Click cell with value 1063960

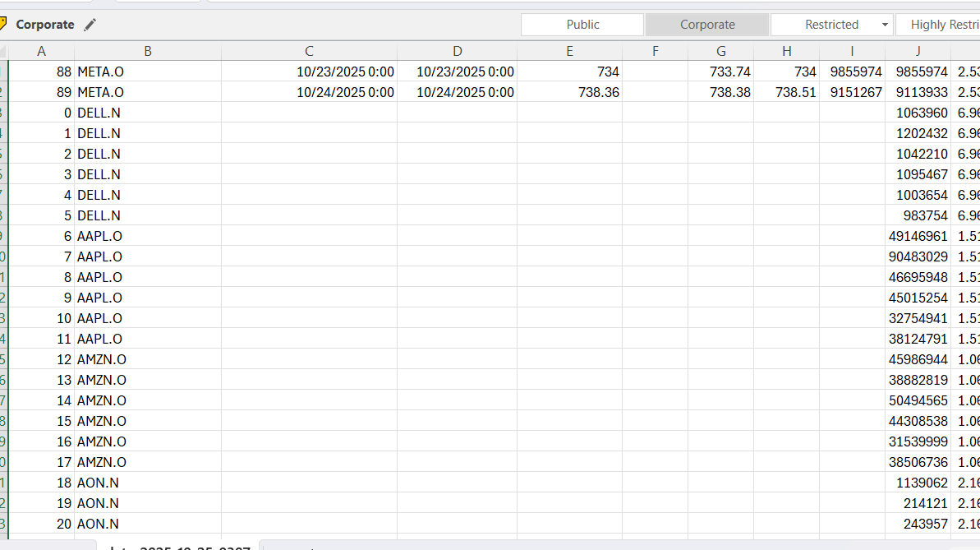[918, 113]
